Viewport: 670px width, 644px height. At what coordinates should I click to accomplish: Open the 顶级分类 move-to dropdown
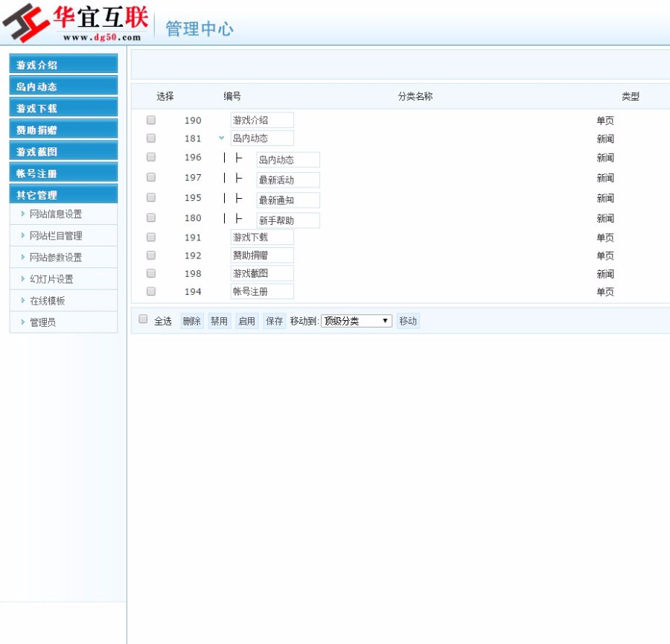point(356,321)
